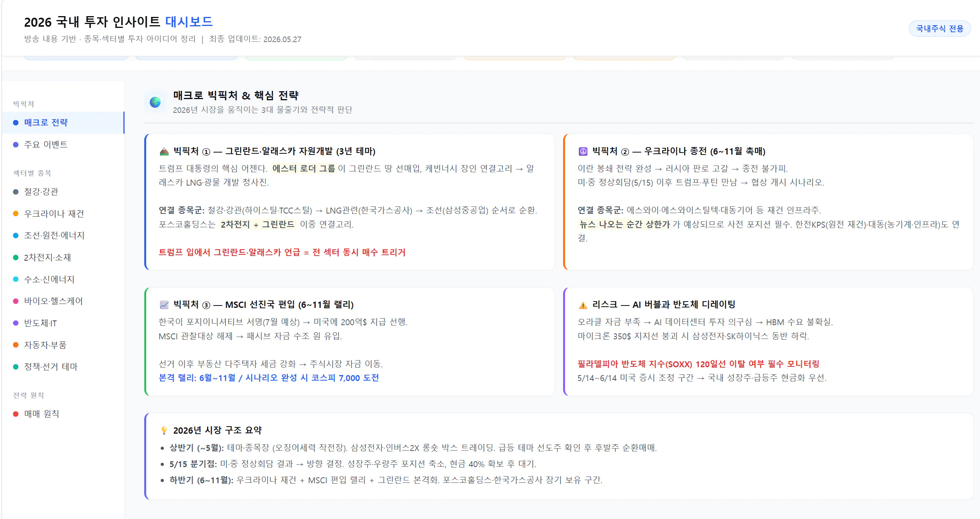The height and width of the screenshot is (519, 980).
Task: Open 우크라이나 재건 sector
Action: click(x=63, y=213)
